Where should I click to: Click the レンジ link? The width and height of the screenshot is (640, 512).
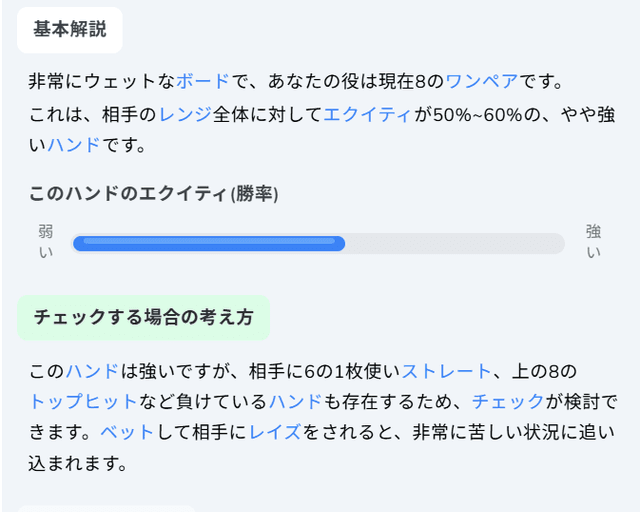184,115
